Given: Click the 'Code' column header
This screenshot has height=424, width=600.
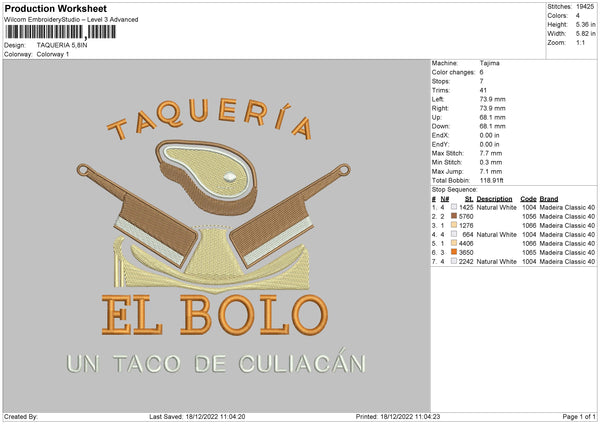Looking at the screenshot, I should pos(528,199).
